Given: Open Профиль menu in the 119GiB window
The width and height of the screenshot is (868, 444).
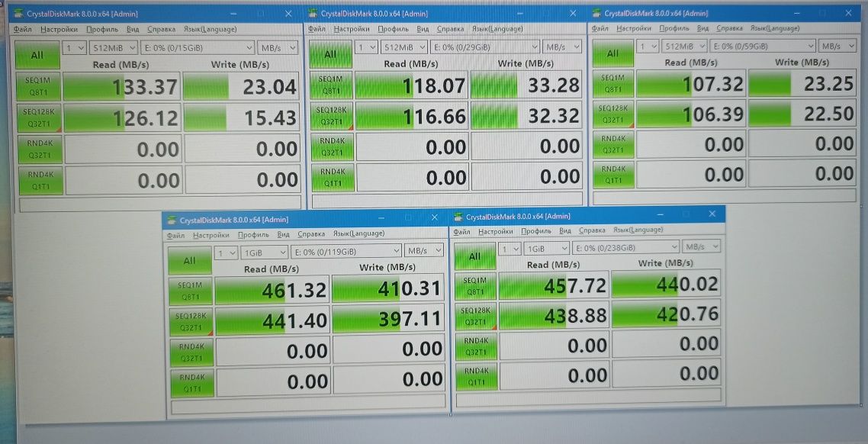Looking at the screenshot, I should (253, 234).
